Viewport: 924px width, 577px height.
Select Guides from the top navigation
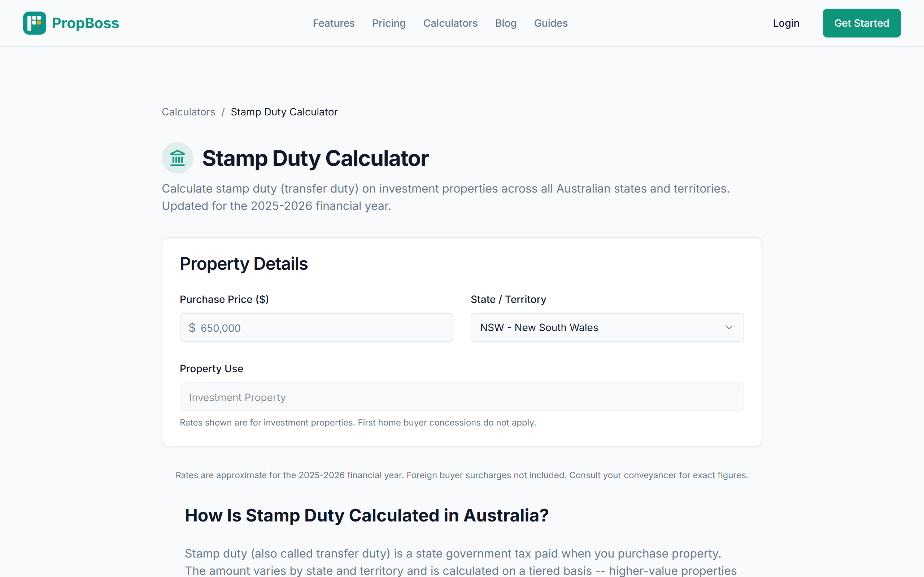pos(550,23)
